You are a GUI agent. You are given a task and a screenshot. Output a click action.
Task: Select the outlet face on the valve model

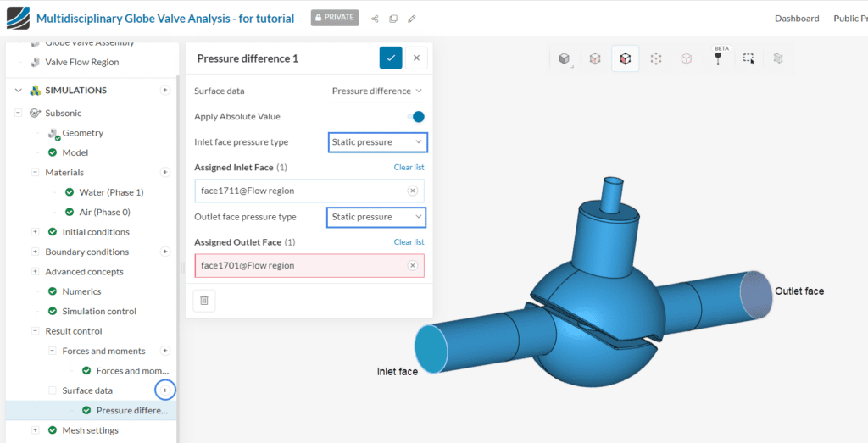tap(755, 296)
